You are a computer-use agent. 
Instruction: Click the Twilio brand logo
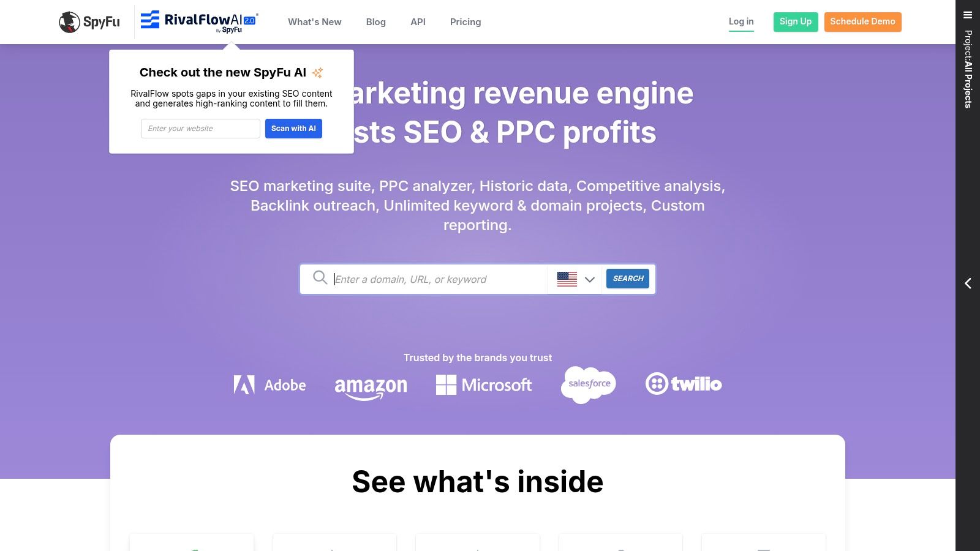[684, 384]
